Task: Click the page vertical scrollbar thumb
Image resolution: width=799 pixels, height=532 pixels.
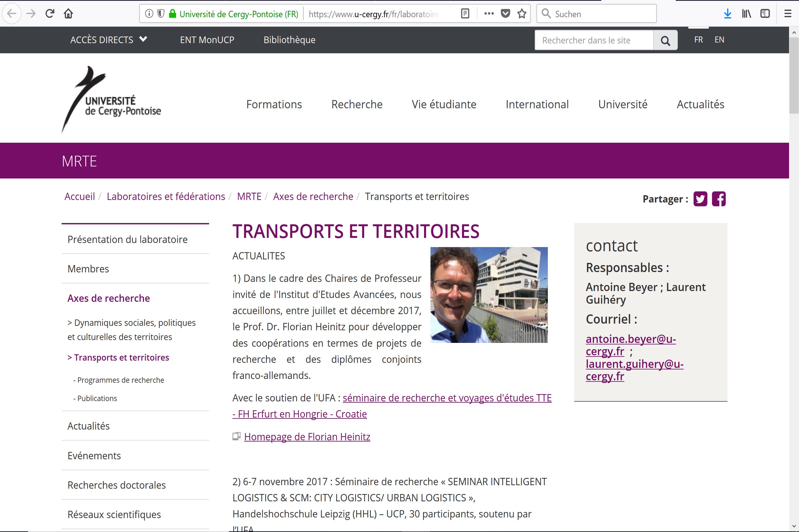Action: [x=793, y=75]
